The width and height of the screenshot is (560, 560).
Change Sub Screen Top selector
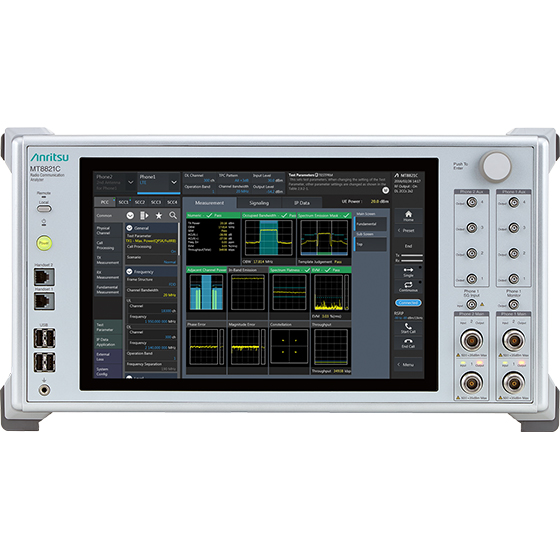click(x=370, y=244)
